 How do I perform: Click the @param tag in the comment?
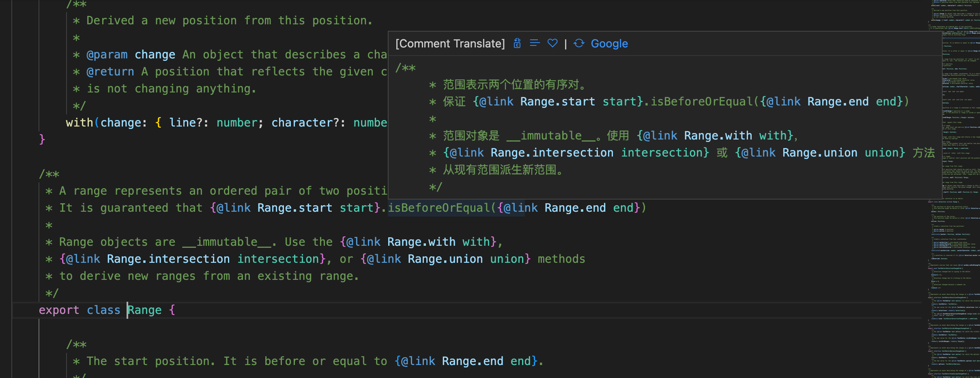(x=107, y=54)
